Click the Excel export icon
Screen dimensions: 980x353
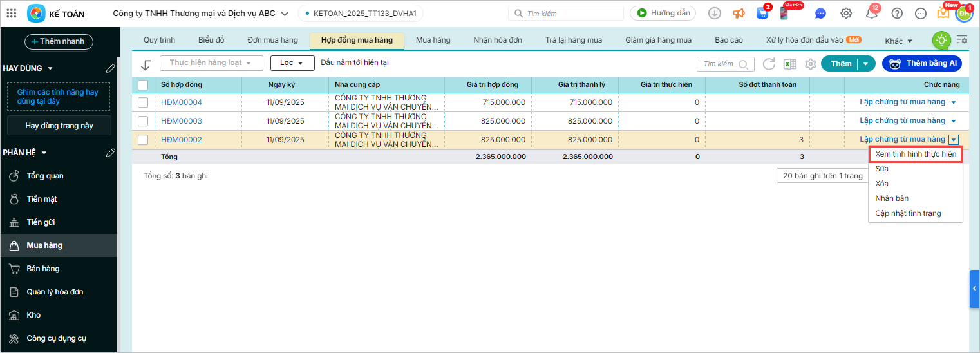tap(789, 64)
